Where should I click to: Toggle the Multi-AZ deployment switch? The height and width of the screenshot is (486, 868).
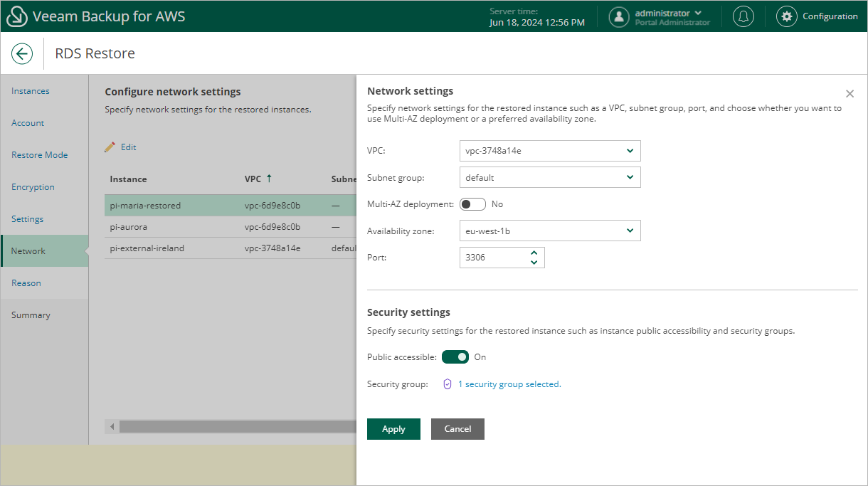pyautogui.click(x=472, y=204)
